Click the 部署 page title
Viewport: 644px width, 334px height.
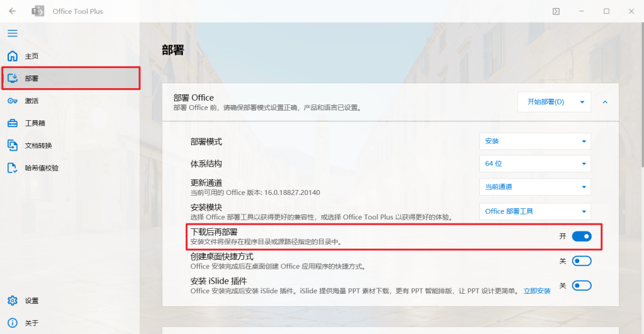tap(173, 50)
